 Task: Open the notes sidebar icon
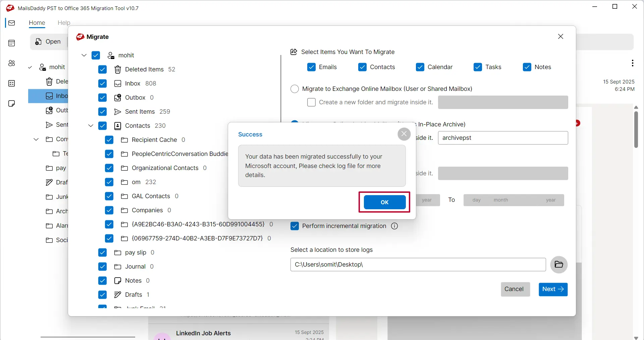point(12,103)
